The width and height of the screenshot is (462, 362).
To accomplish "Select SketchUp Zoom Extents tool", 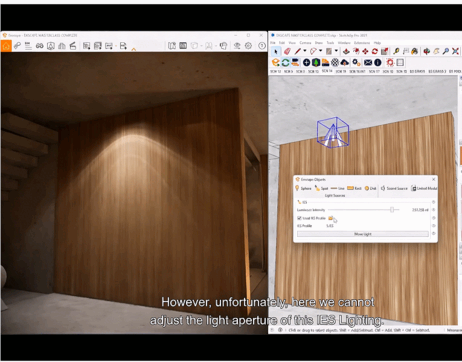I will (x=455, y=51).
